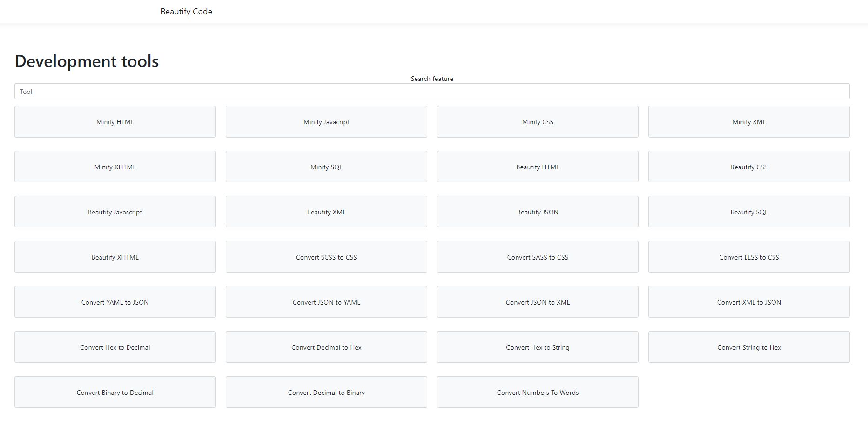868x433 pixels.
Task: Launch the Beautify CSS tool
Action: click(x=748, y=167)
